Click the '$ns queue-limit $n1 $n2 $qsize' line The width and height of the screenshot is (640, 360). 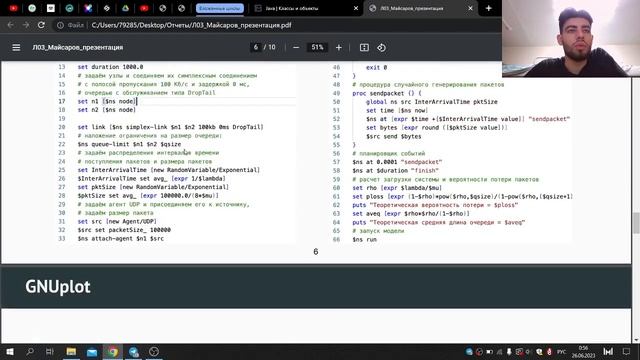[x=129, y=144]
